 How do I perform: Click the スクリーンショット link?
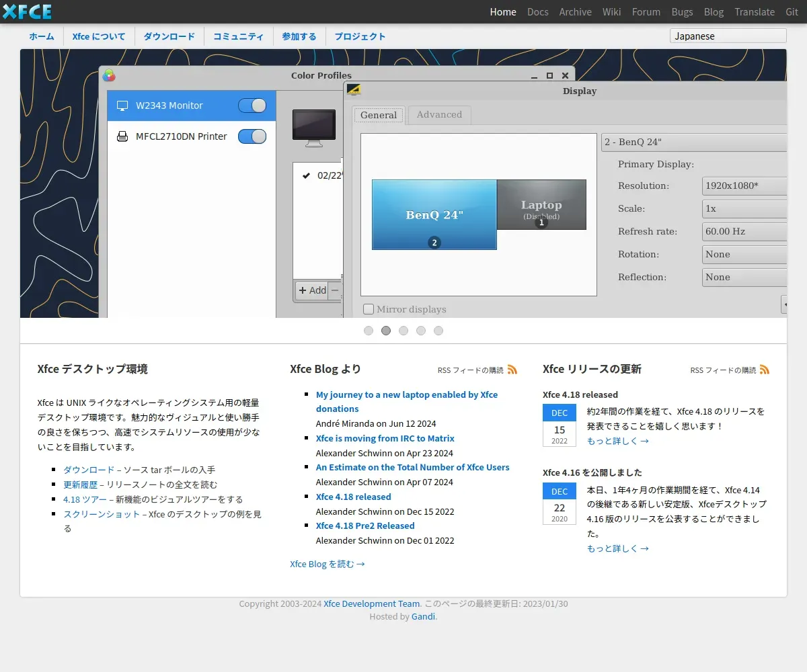[102, 514]
